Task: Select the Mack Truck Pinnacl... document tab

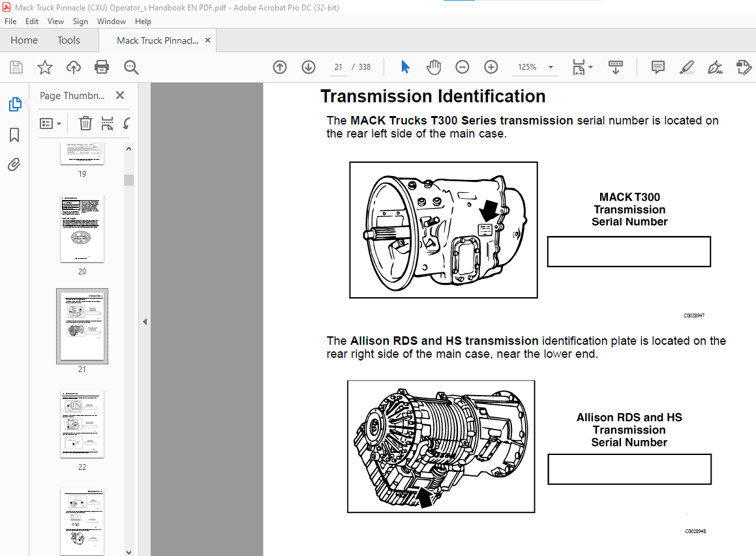Action: 157,40
